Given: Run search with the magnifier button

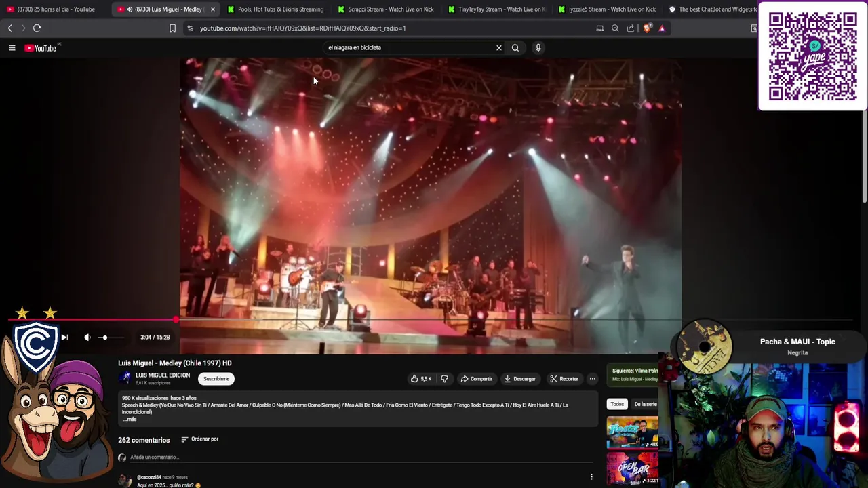Looking at the screenshot, I should click(x=515, y=48).
